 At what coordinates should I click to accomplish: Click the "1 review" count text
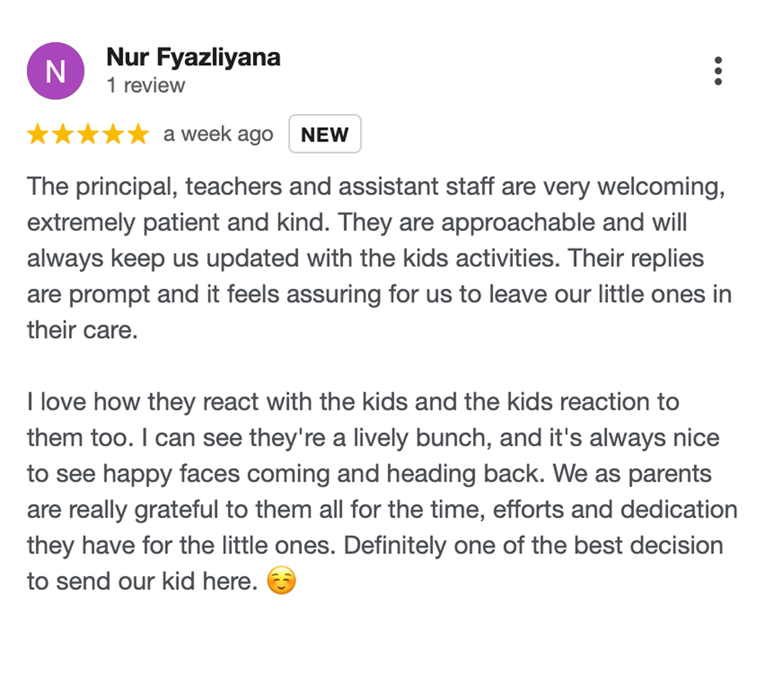tap(145, 85)
